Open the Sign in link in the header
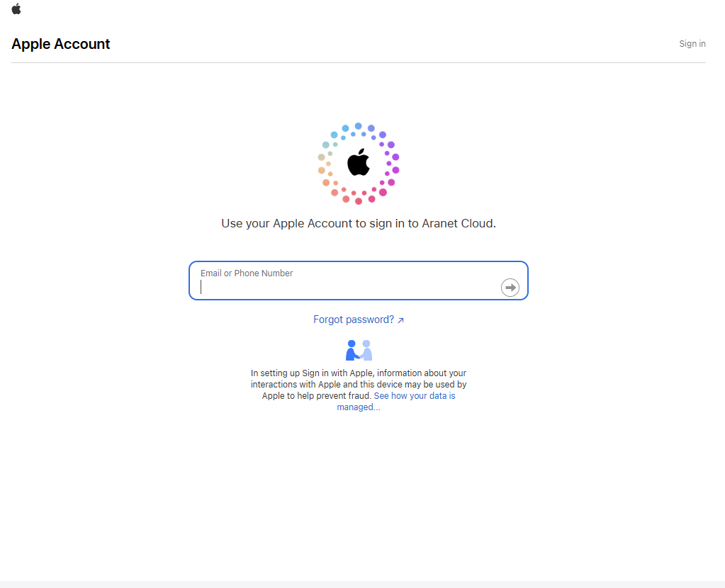The width and height of the screenshot is (725, 588). [x=692, y=44]
